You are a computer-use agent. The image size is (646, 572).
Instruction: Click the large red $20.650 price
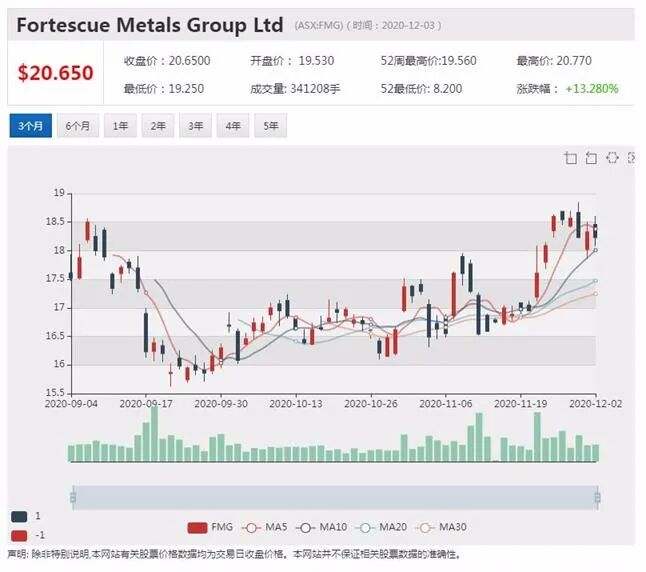tap(56, 73)
